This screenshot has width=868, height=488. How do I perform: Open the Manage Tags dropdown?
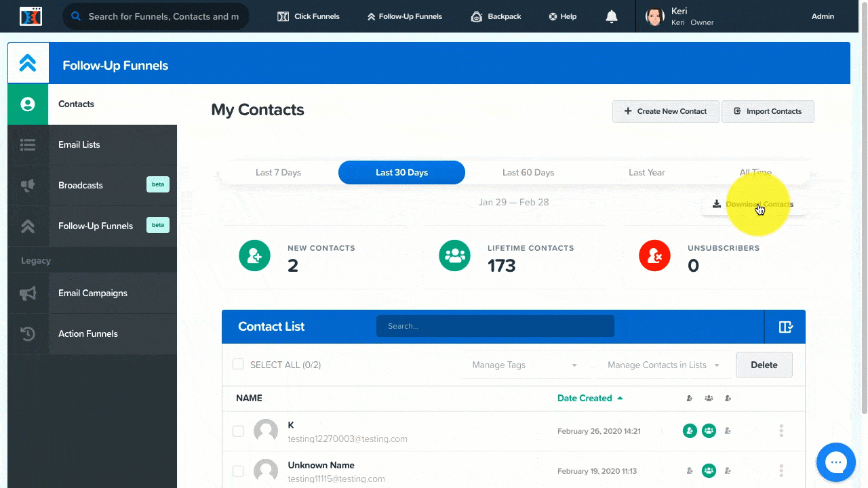(524, 365)
